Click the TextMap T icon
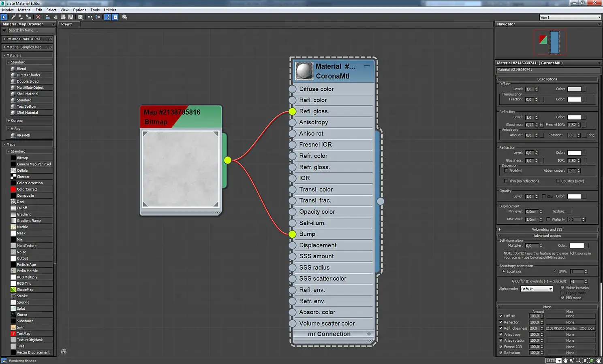The height and width of the screenshot is (364, 603). point(13,334)
